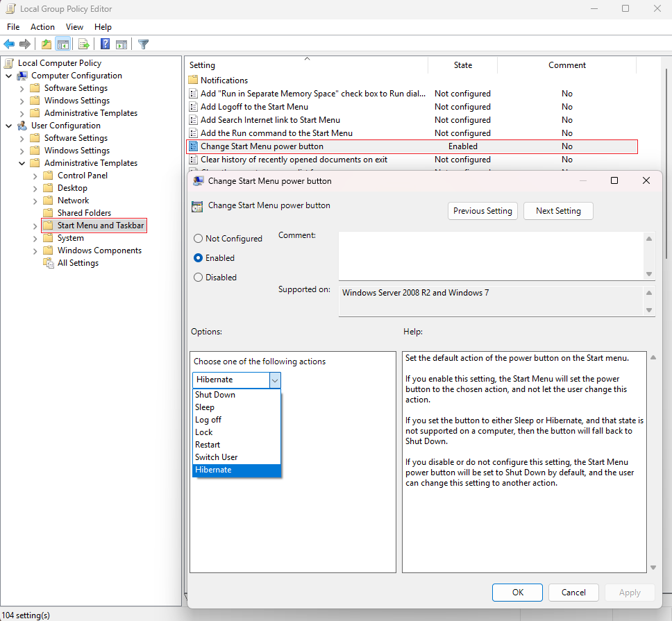This screenshot has height=621, width=672.
Task: Click the Local Computer Policy root icon
Action: point(9,63)
